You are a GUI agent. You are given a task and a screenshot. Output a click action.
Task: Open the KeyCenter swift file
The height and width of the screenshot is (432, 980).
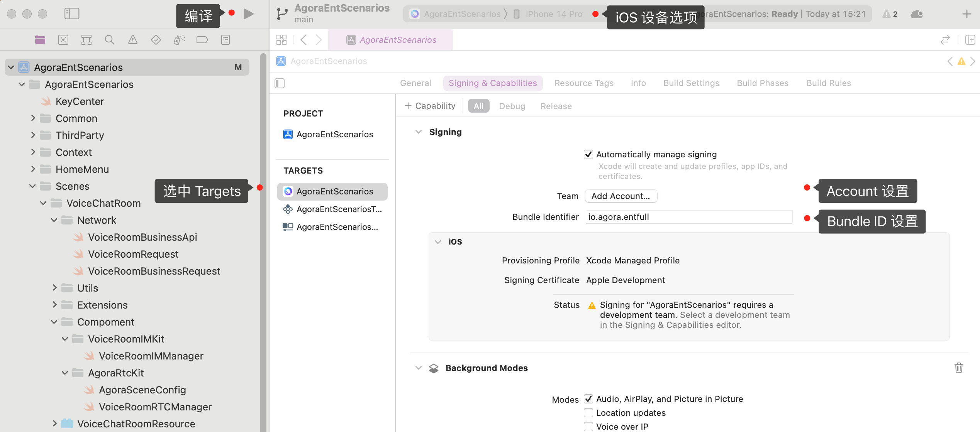point(73,101)
